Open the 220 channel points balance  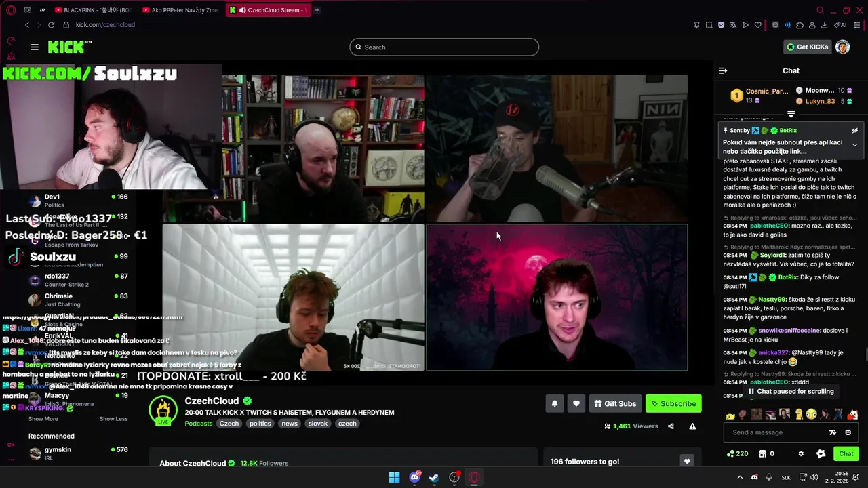coord(737,453)
